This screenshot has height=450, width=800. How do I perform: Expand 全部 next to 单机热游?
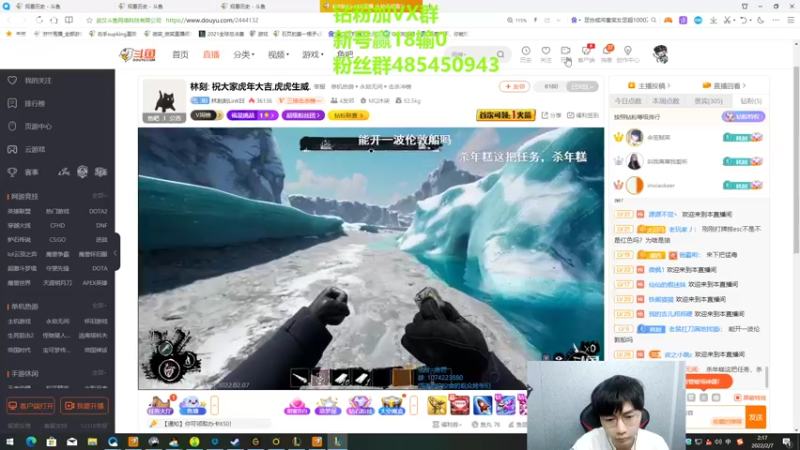(x=99, y=306)
